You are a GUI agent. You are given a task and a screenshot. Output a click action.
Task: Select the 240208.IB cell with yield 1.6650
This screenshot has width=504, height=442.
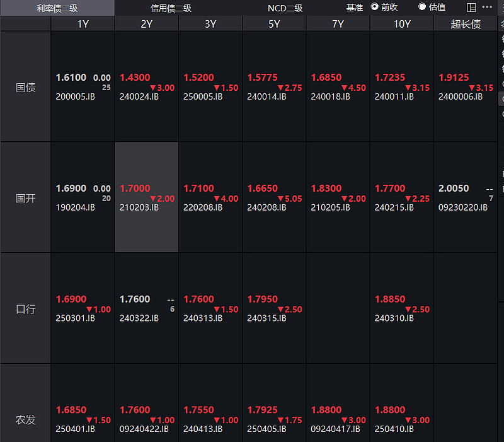tap(274, 197)
